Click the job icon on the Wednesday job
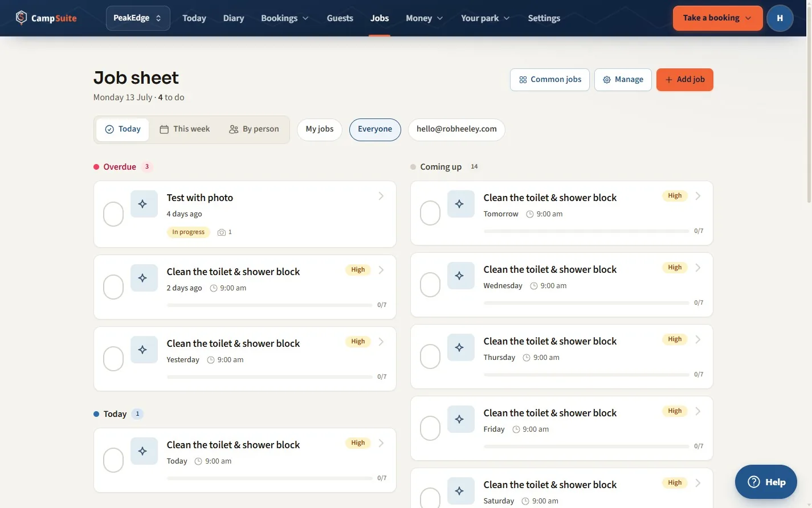812x508 pixels. click(x=460, y=276)
